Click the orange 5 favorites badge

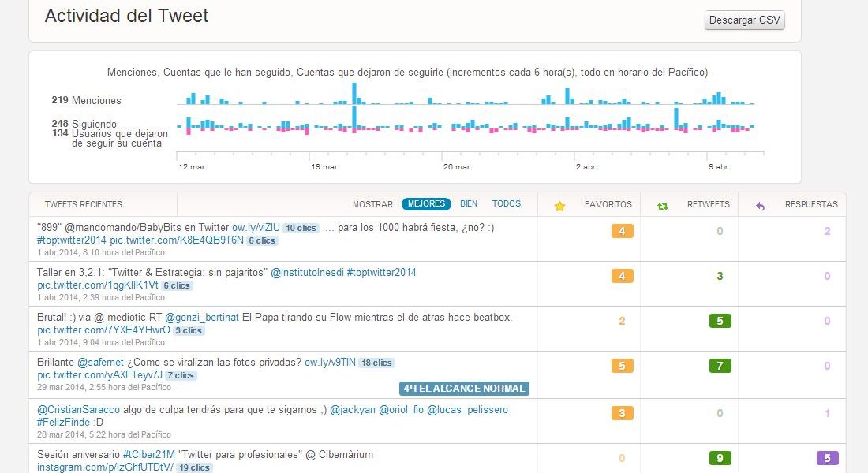click(x=622, y=367)
